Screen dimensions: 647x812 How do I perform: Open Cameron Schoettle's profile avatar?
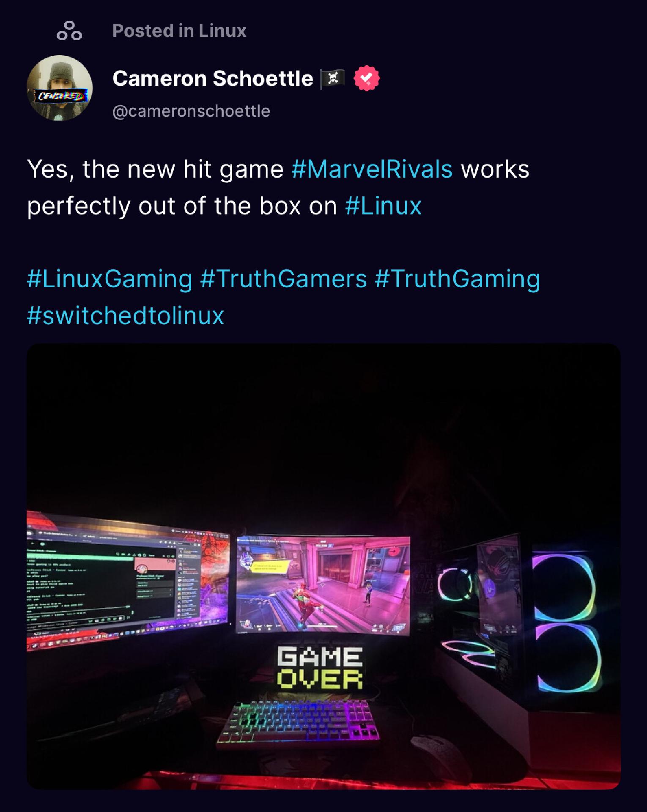click(x=60, y=88)
